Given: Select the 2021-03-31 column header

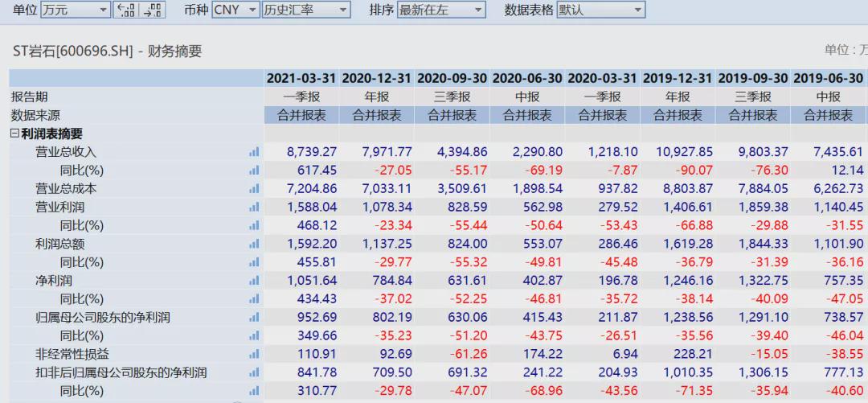Looking at the screenshot, I should (301, 78).
